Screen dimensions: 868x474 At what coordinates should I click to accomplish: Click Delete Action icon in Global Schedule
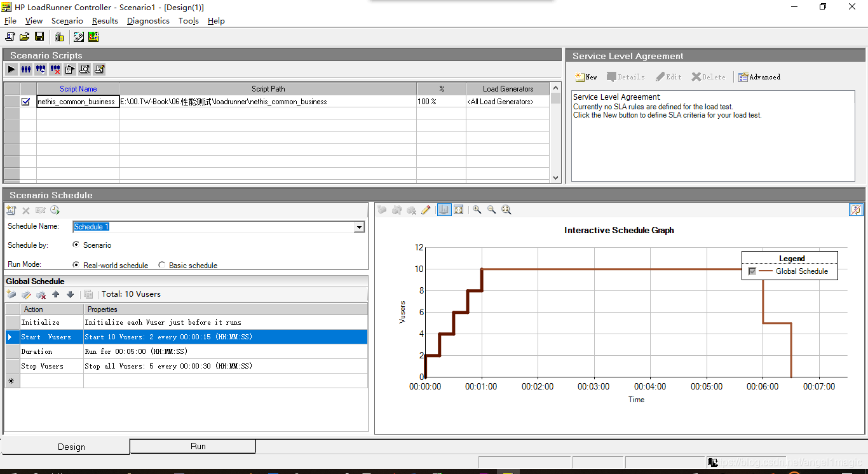tap(41, 294)
